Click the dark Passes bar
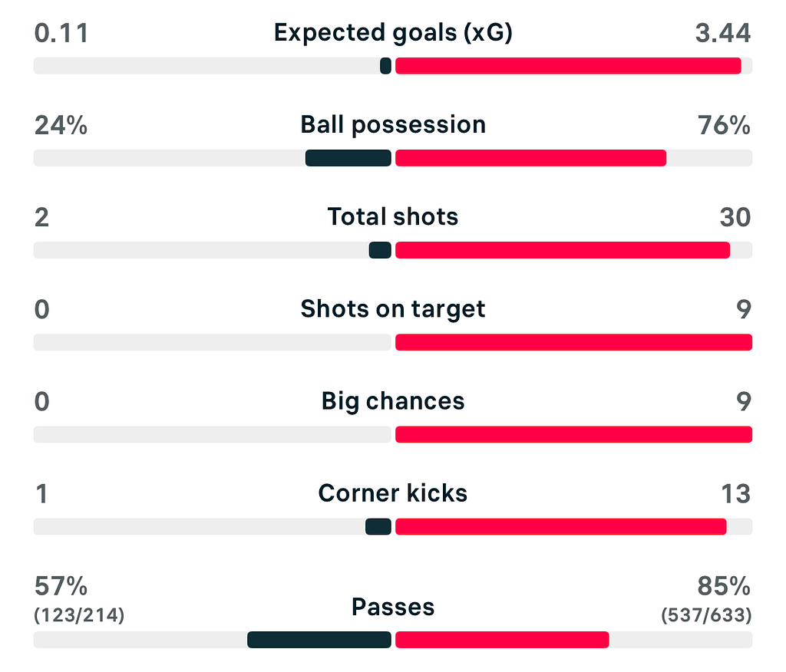 click(319, 640)
